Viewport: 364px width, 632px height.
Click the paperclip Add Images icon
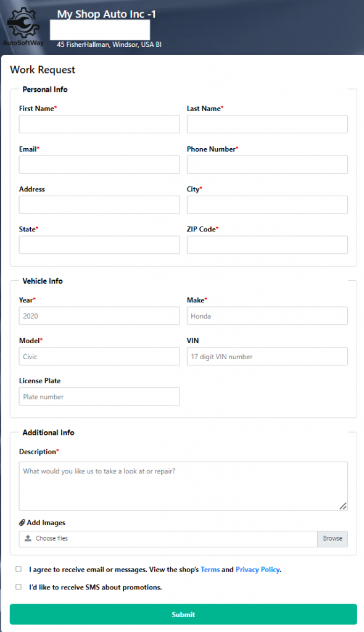[22, 523]
